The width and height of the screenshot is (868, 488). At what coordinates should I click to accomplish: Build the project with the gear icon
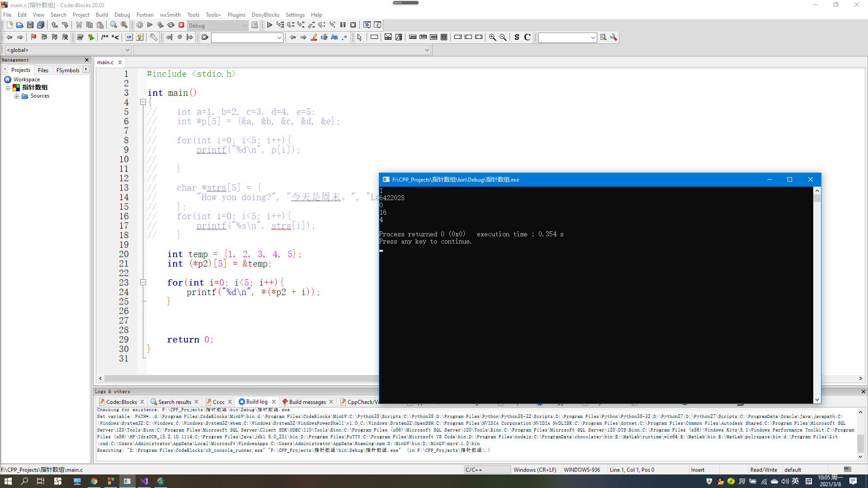click(140, 25)
